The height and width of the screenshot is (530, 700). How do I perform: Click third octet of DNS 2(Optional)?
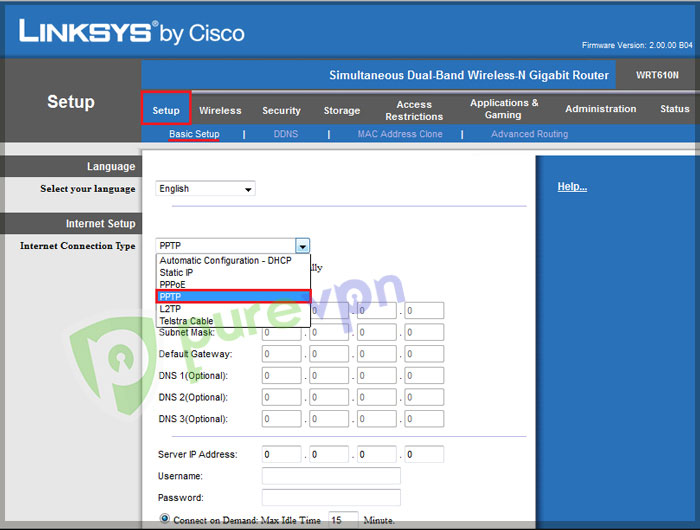tap(377, 397)
